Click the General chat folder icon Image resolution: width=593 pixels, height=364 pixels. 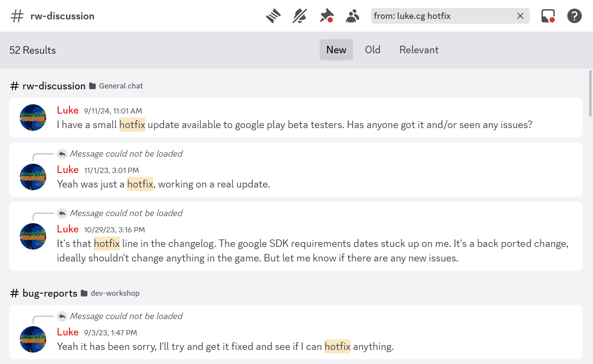(92, 86)
